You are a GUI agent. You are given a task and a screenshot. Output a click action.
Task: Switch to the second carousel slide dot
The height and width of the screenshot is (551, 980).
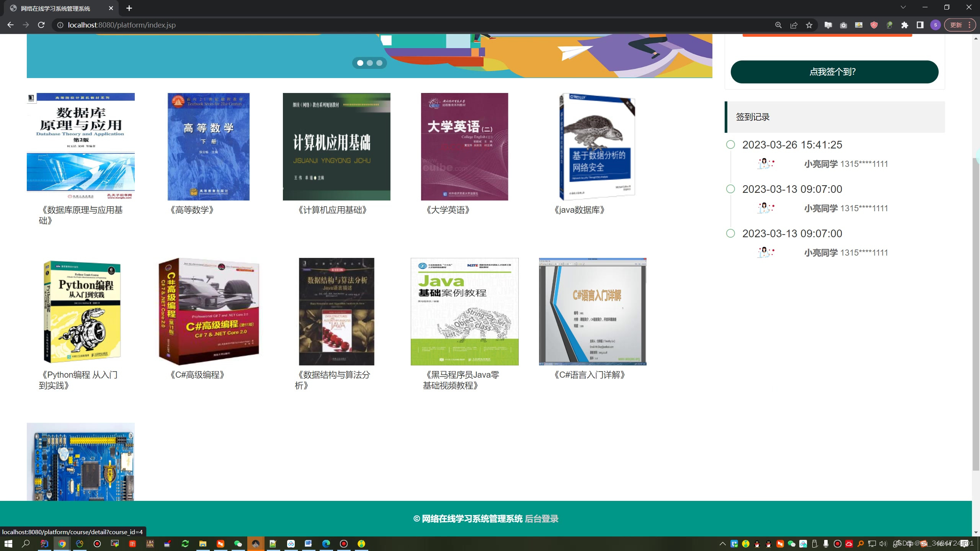(370, 63)
